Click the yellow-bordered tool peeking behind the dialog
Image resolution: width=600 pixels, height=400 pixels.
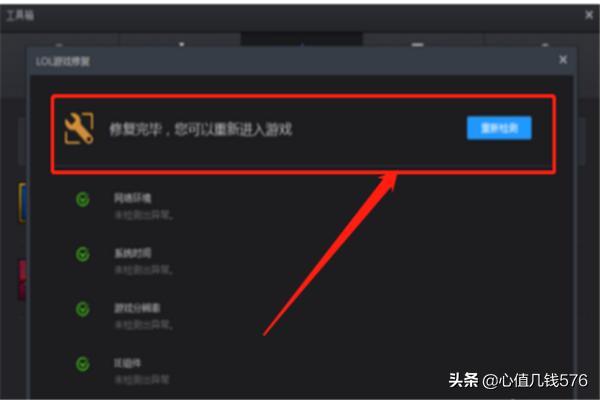(23, 202)
